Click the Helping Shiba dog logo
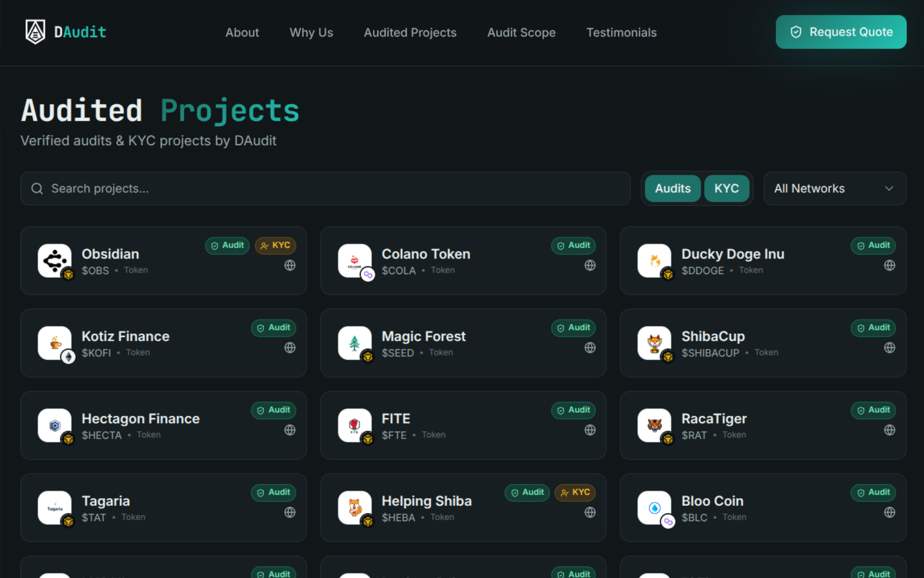The image size is (924, 578). pyautogui.click(x=355, y=508)
